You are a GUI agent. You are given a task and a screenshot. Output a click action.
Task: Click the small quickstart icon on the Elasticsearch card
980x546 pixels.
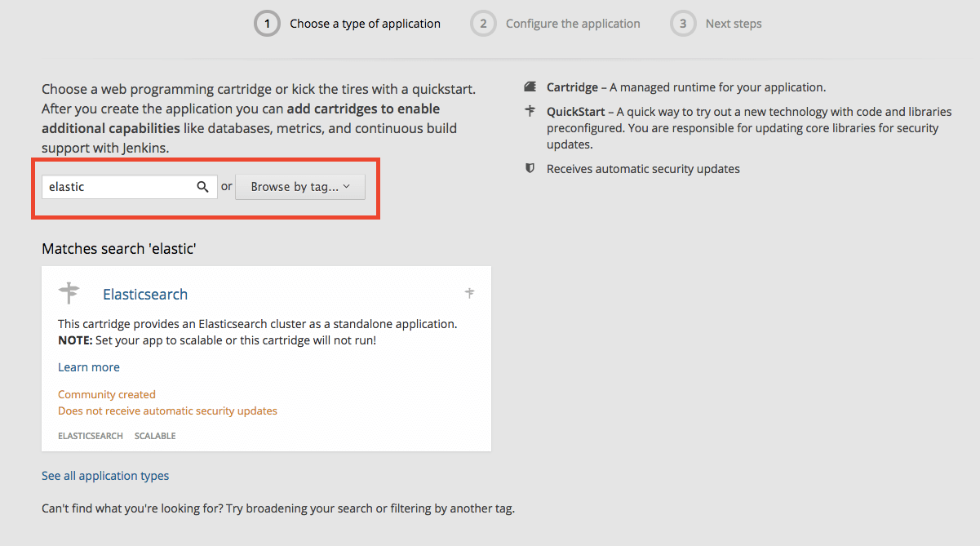pos(469,292)
